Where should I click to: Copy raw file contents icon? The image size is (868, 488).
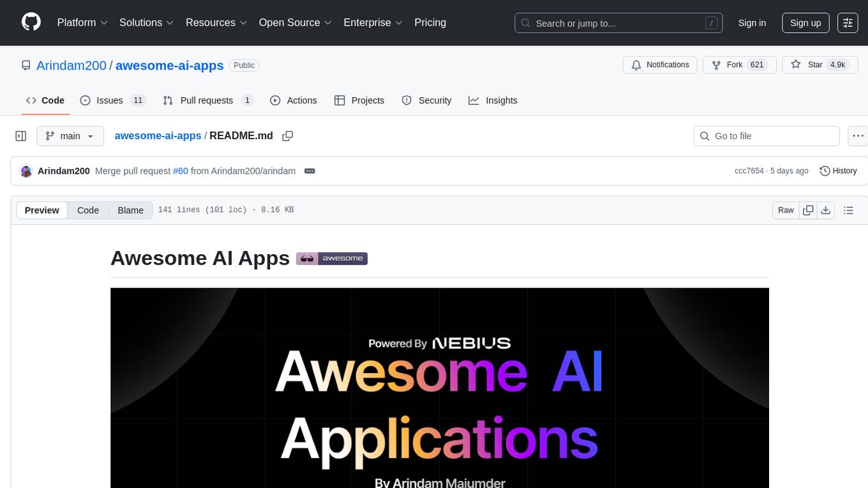[808, 210]
